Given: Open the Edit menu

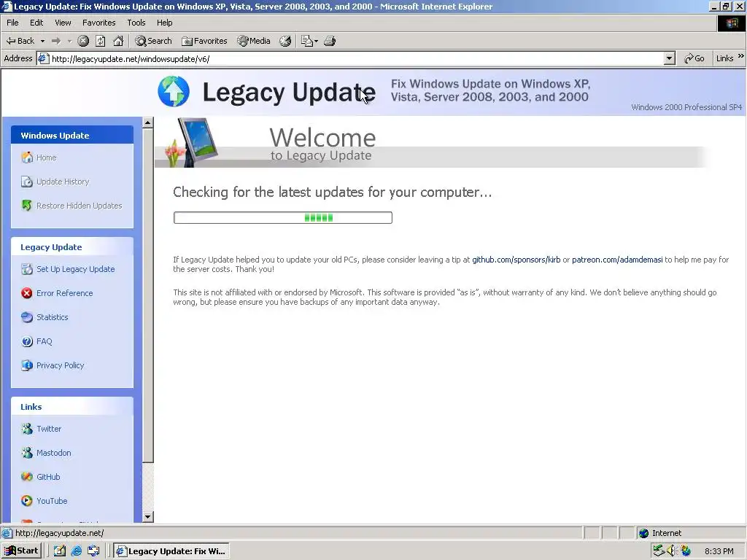Looking at the screenshot, I should [36, 23].
